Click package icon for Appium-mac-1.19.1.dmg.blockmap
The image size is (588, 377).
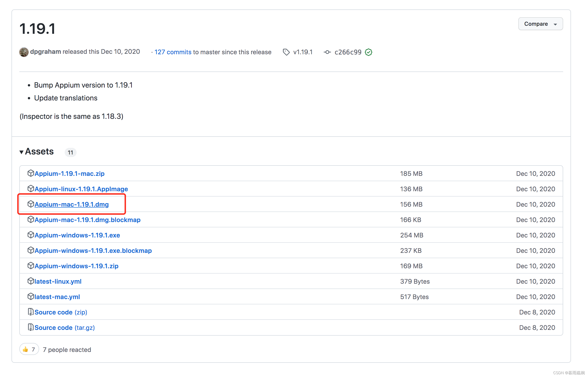click(31, 219)
